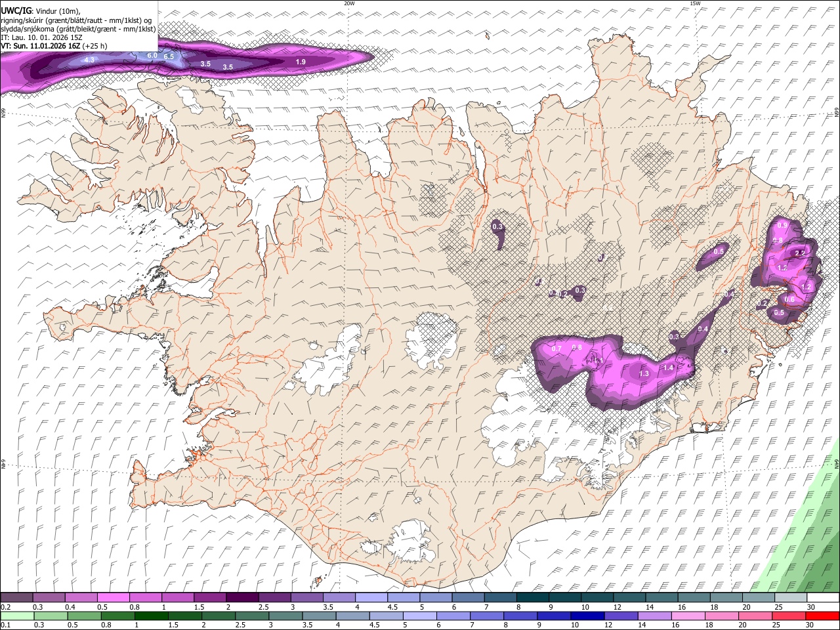Click the '(+25 h)' forecast offset text
Screen dimensions: 840x630
[x=95, y=46]
